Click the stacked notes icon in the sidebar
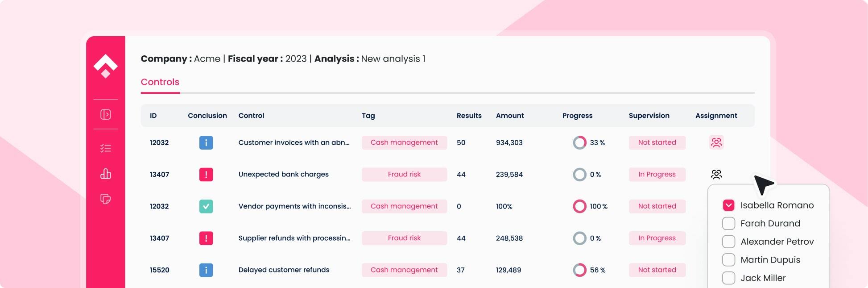This screenshot has width=868, height=288. click(105, 199)
